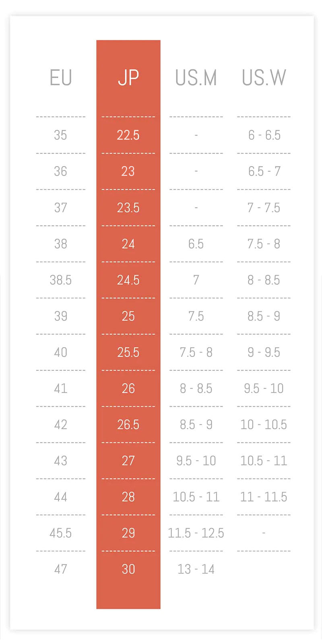This screenshot has height=644, width=322.
Task: Click the EU column header
Action: click(61, 78)
